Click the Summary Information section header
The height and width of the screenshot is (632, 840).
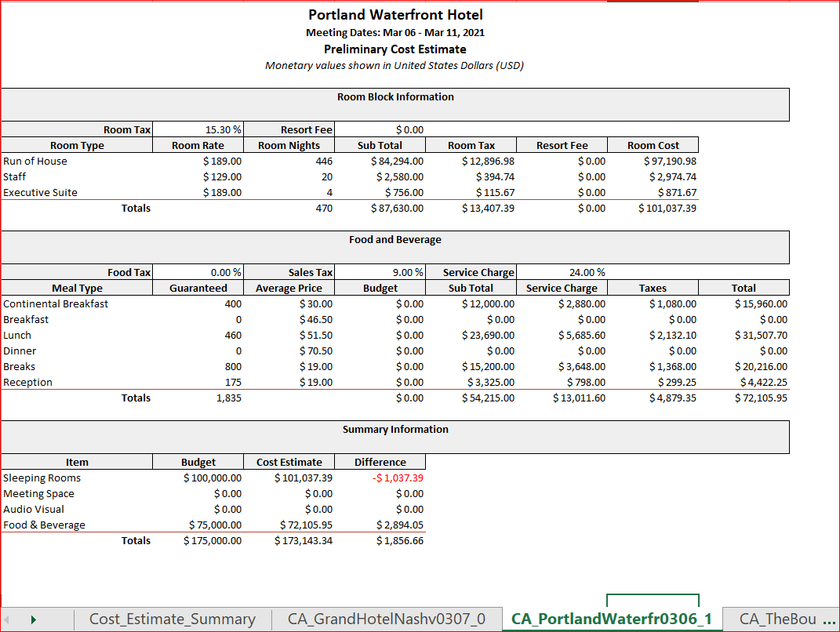(x=395, y=430)
